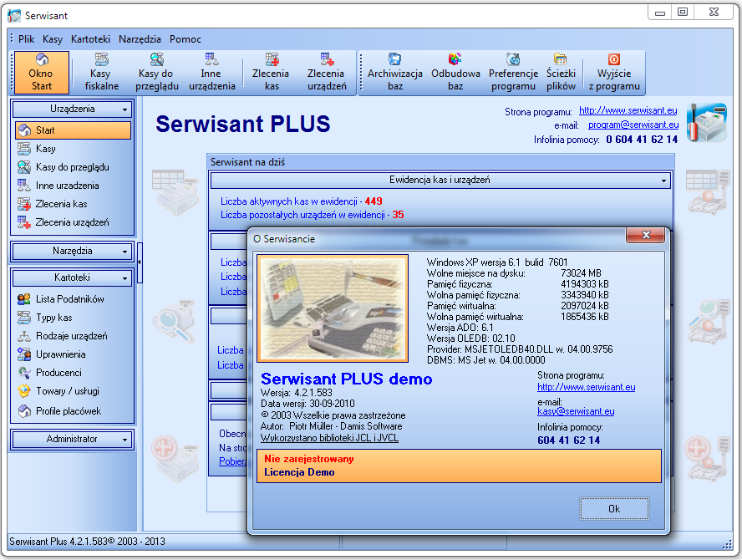Screen dimensions: 742x560
Task: Collapse the sidebar using the splitter arrow
Action: point(140,262)
